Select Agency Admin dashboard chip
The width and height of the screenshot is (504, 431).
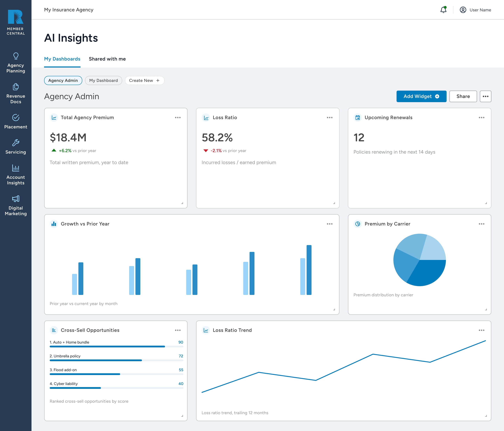[63, 80]
